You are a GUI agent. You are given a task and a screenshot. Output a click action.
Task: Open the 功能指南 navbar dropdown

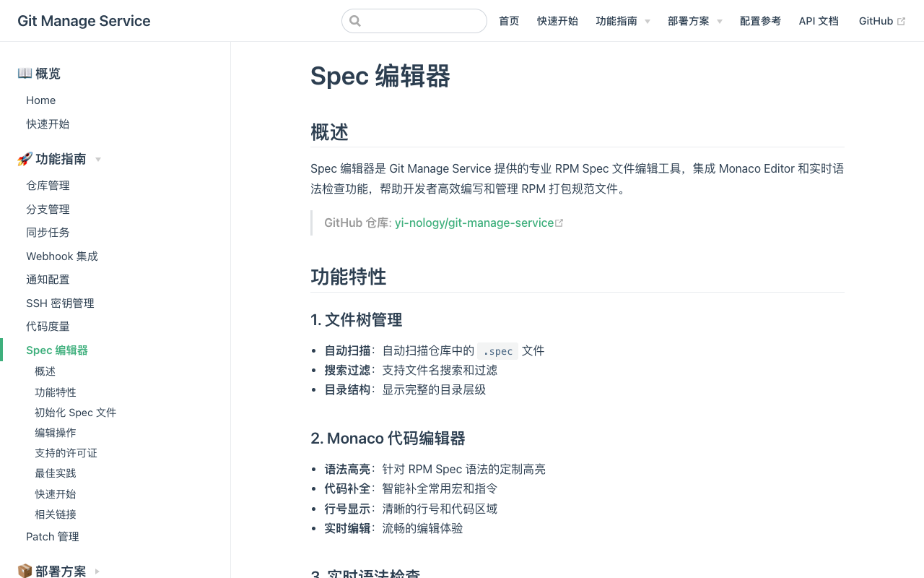617,21
